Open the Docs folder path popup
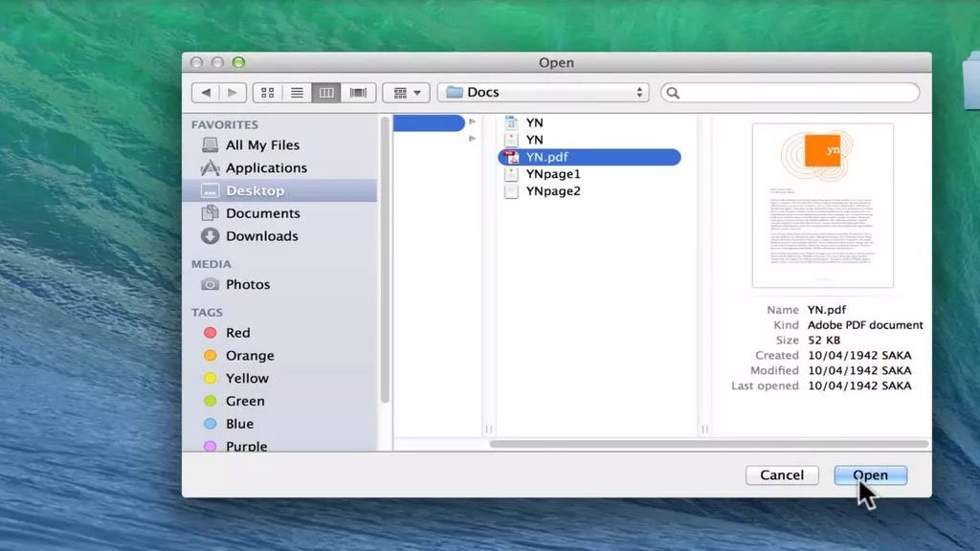Image resolution: width=980 pixels, height=551 pixels. point(544,93)
